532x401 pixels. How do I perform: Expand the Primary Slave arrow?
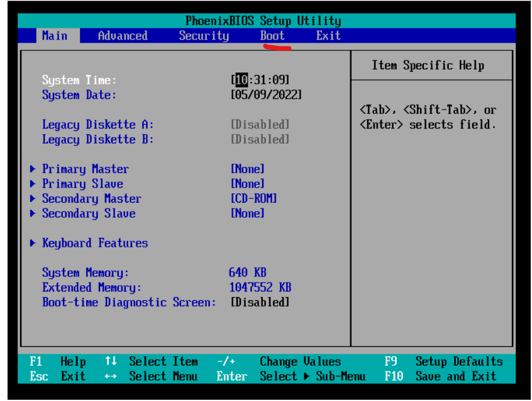pos(33,184)
